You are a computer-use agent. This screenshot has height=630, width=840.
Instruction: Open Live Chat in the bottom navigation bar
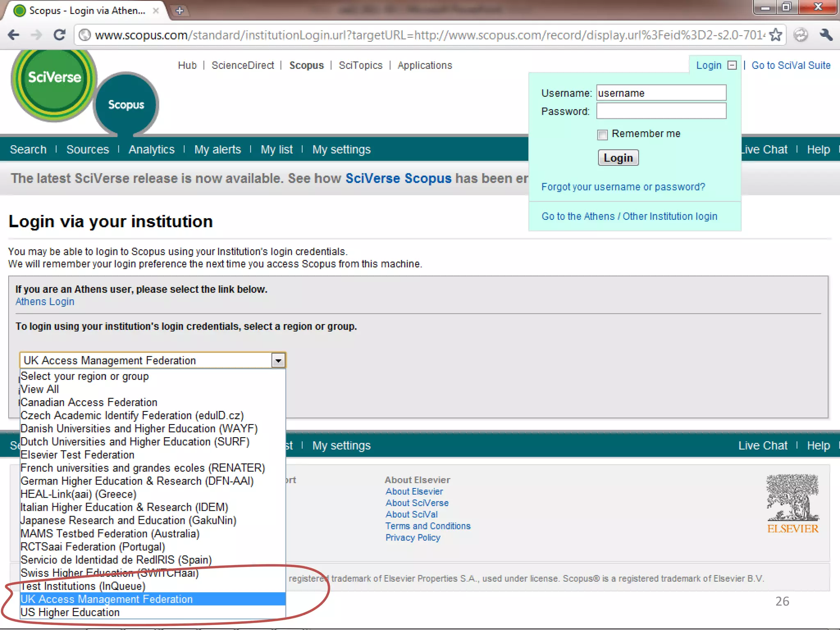763,445
